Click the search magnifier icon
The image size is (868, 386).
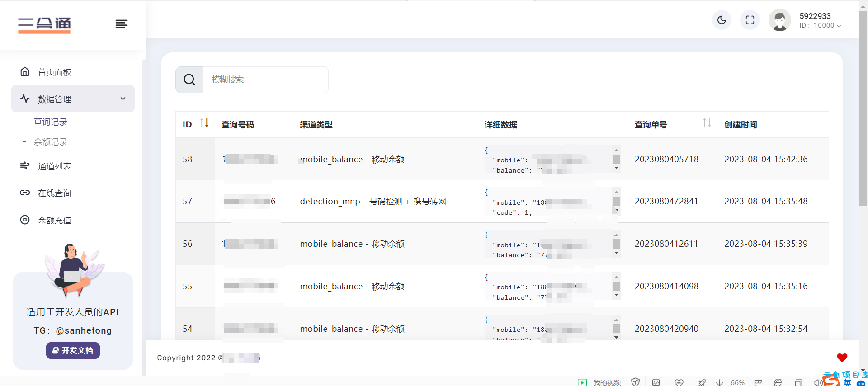(x=189, y=80)
